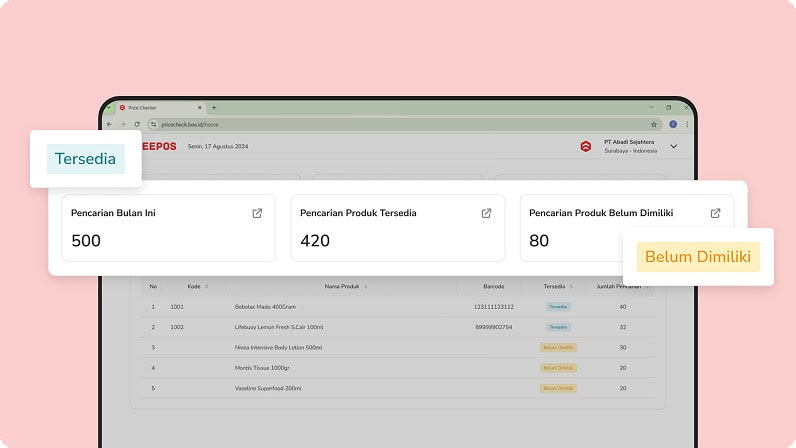Open external link on Pencarian Produk Belum Dimiliki card
The image size is (796, 448).
point(715,213)
